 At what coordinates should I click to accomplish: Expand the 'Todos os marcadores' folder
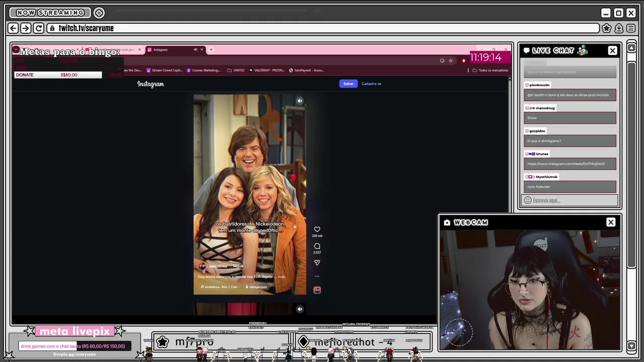point(490,70)
